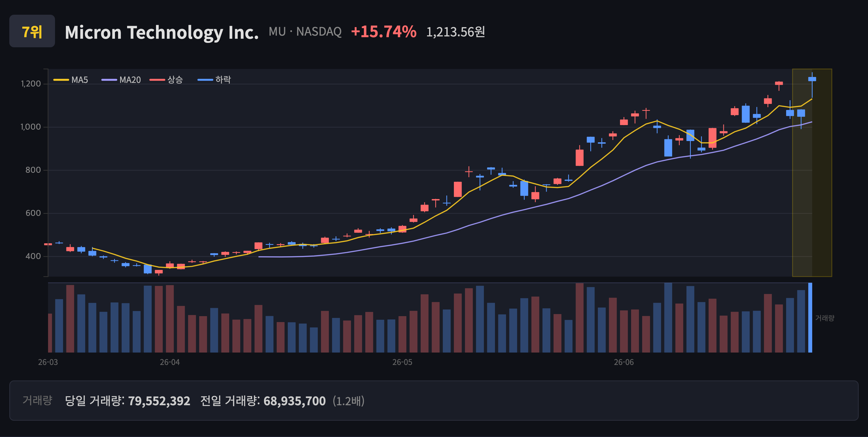Select the Micron Technology Inc. title

click(x=162, y=32)
